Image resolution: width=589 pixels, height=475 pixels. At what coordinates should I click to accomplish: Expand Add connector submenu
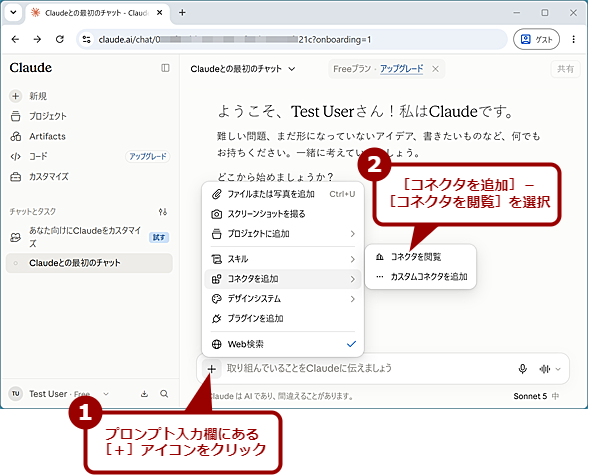pyautogui.click(x=283, y=279)
